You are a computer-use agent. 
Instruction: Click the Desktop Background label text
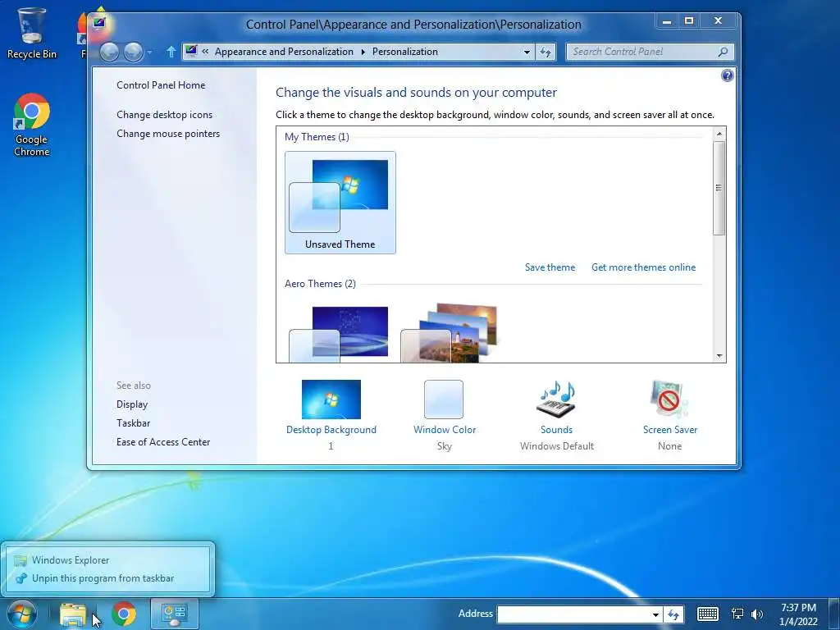coord(331,430)
